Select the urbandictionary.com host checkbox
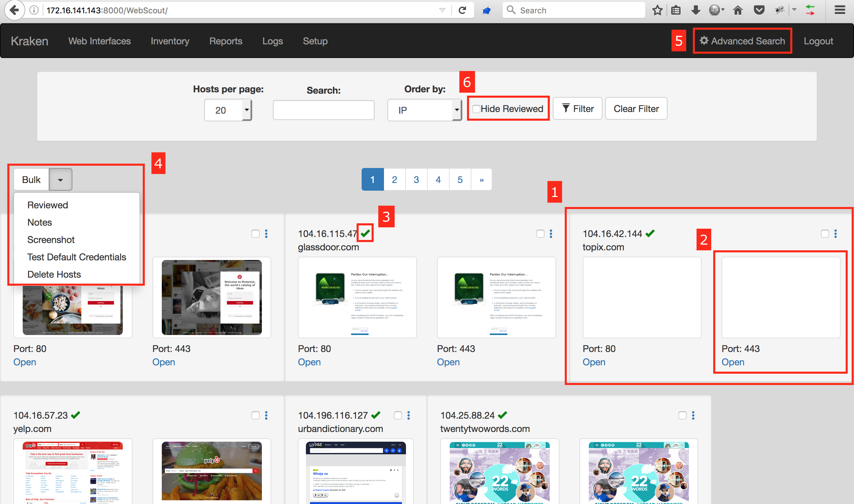Image resolution: width=854 pixels, height=504 pixels. pos(398,415)
